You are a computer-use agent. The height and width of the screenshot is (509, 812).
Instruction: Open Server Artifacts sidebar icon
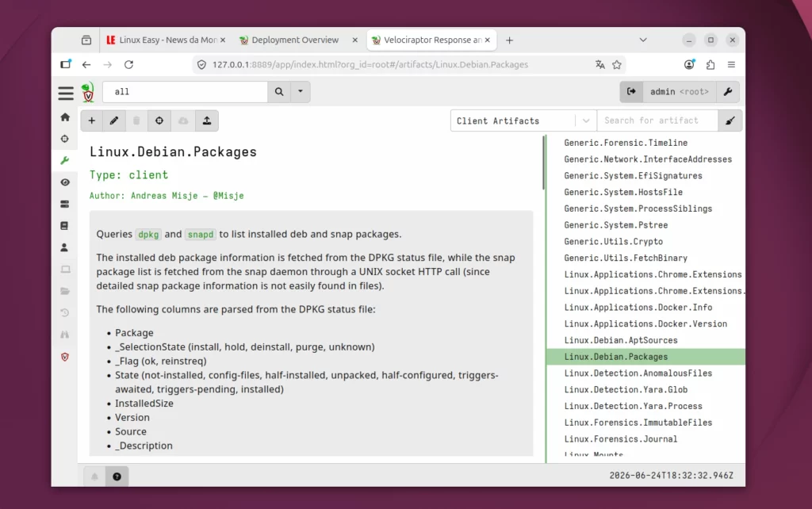(x=65, y=204)
